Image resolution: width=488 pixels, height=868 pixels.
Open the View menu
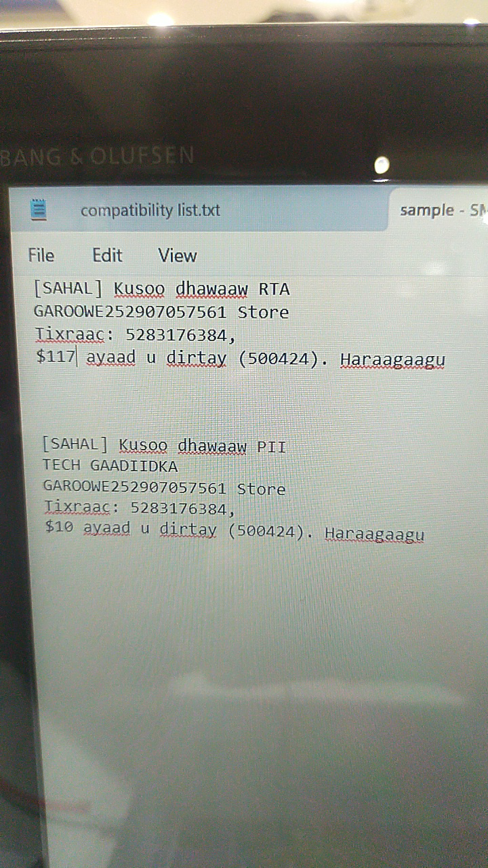(178, 256)
